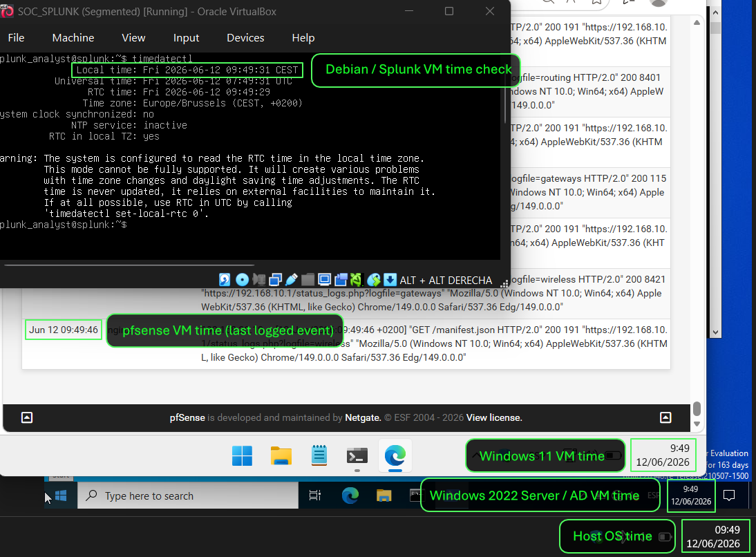The height and width of the screenshot is (557, 756).
Task: Click the 'Local time' line in terminal
Action: click(x=187, y=70)
